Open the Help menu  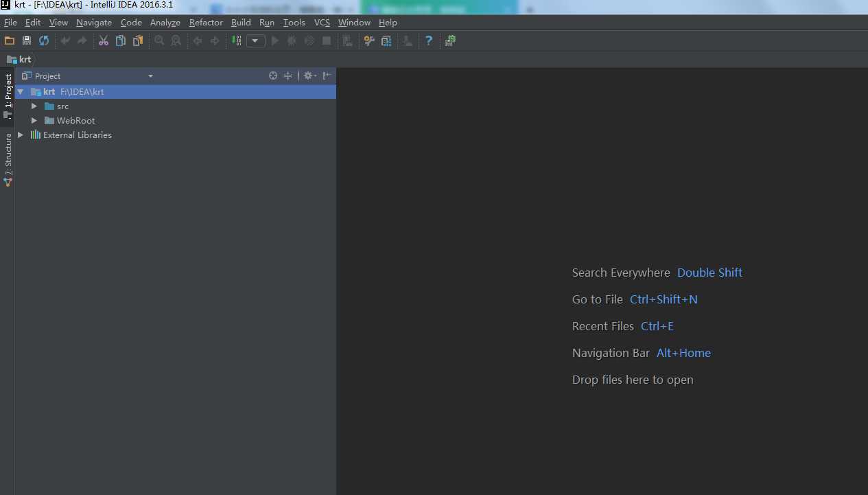tap(388, 23)
